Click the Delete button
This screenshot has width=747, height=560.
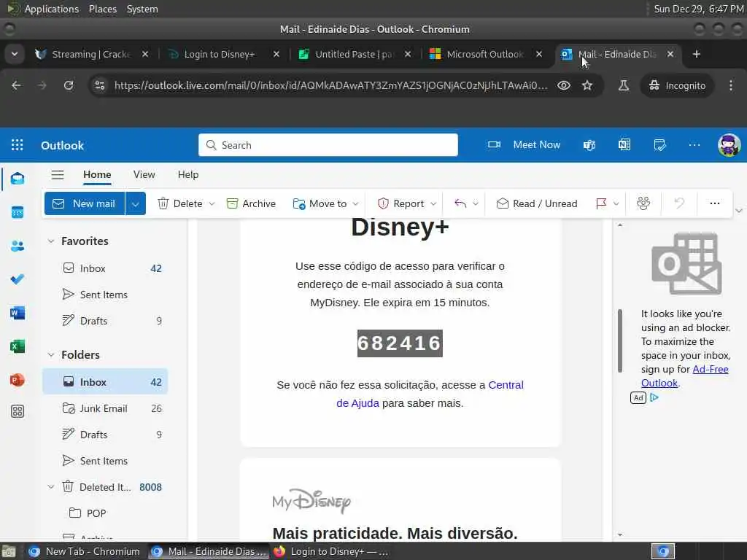(180, 204)
